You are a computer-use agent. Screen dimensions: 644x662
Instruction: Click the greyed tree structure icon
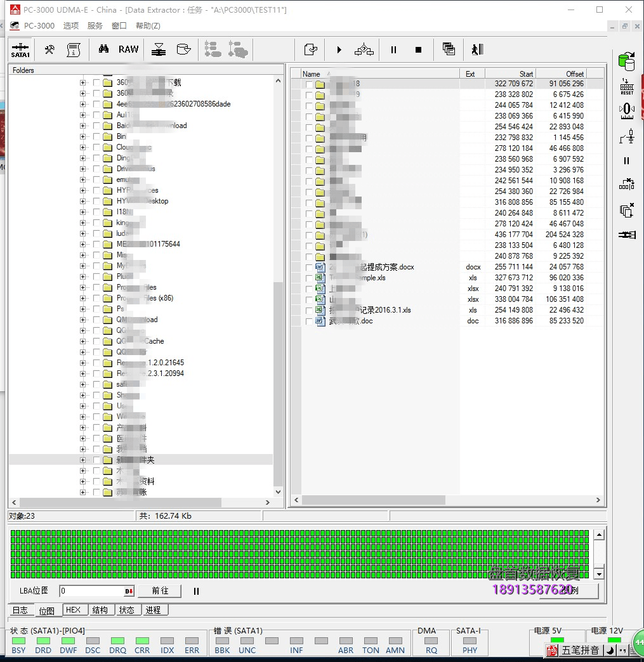click(213, 49)
